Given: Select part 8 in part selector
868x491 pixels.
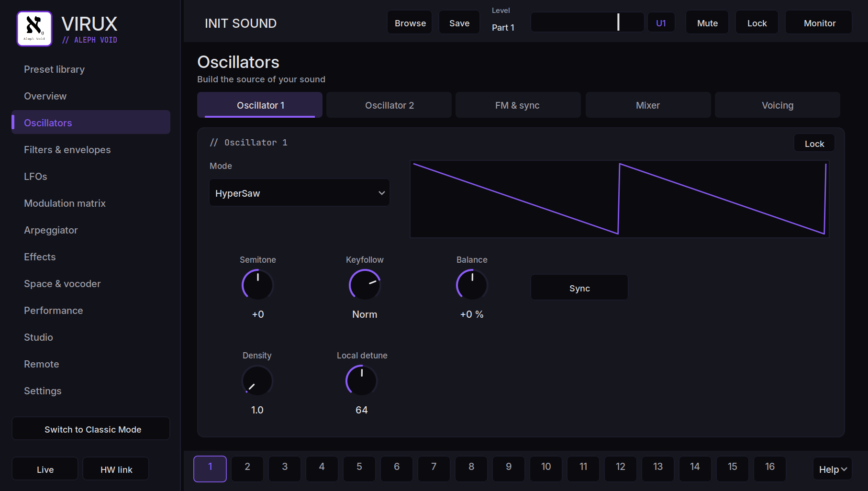Looking at the screenshot, I should (471, 469).
